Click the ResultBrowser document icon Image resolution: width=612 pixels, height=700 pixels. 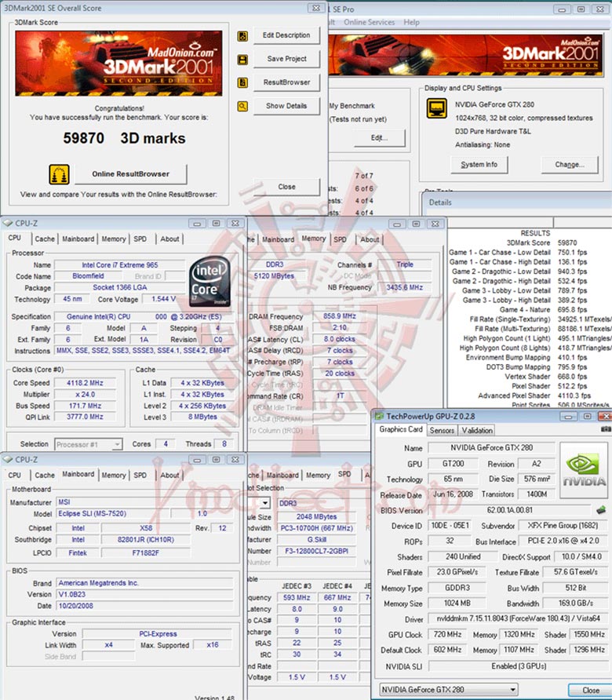pyautogui.click(x=242, y=82)
